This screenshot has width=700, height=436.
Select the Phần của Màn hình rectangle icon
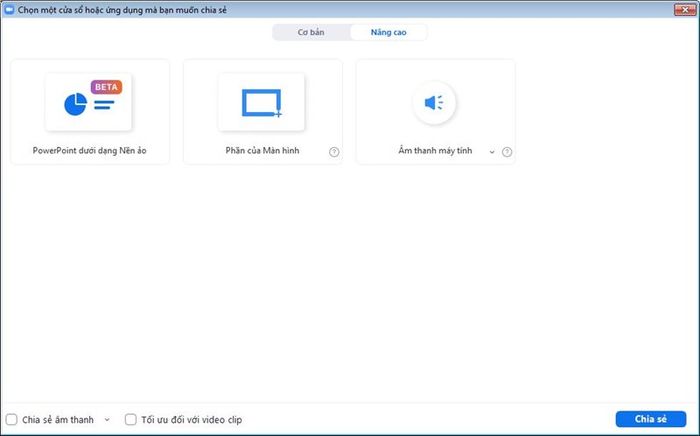262,103
